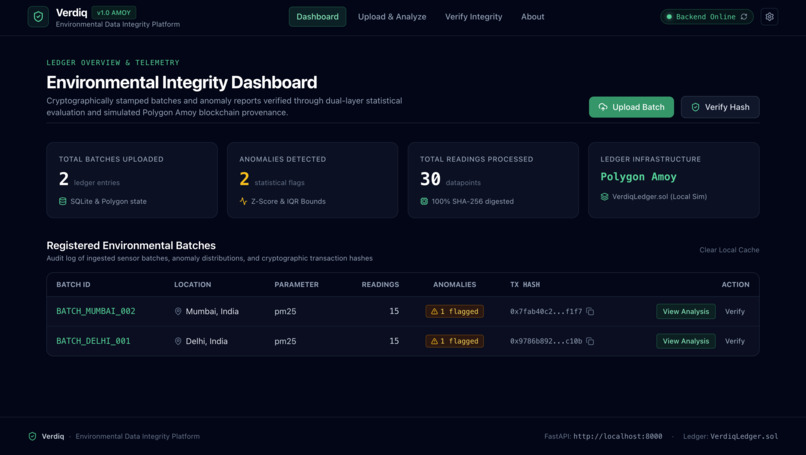Viewport: 806px width, 455px height.
Task: Open the Upload & Analyze tab
Action: [392, 16]
